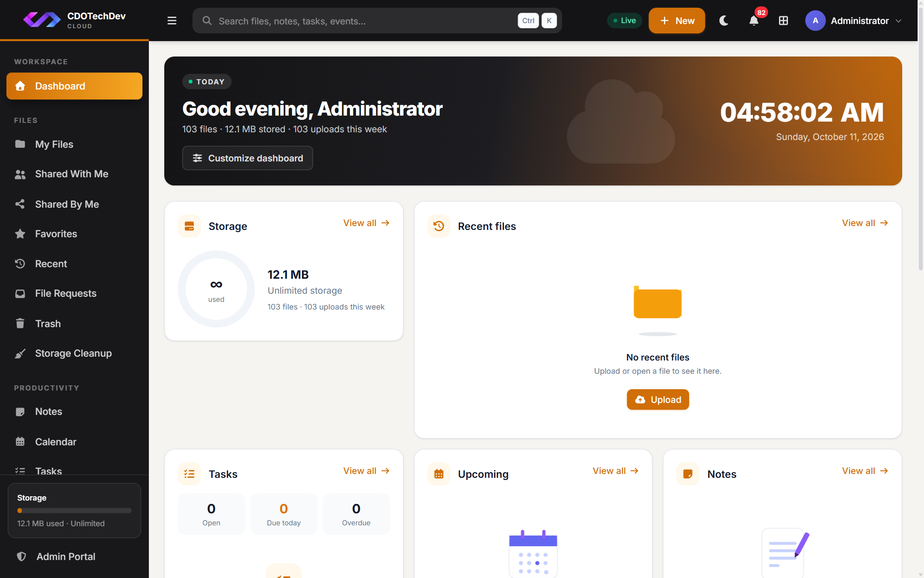Open the hamburger sidebar menu icon
The image size is (924, 578).
[x=172, y=21]
